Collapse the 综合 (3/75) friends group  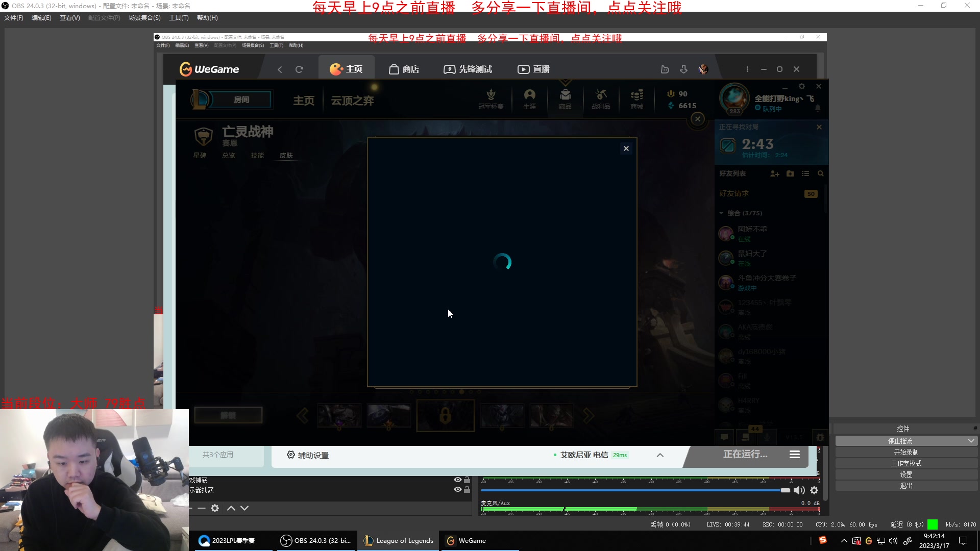[x=721, y=213]
